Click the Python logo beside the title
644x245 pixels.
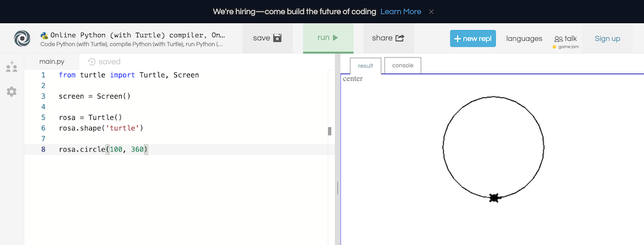(44, 35)
